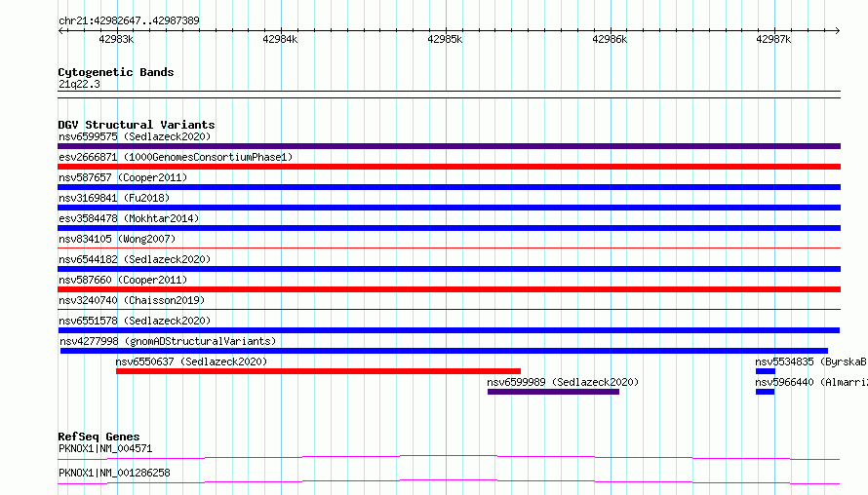Select the blue bar under nsv6551578
868x495 pixels.
[449, 330]
